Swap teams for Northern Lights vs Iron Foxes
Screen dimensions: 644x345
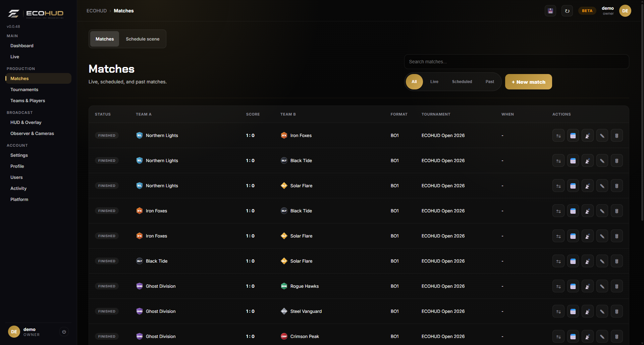point(558,136)
